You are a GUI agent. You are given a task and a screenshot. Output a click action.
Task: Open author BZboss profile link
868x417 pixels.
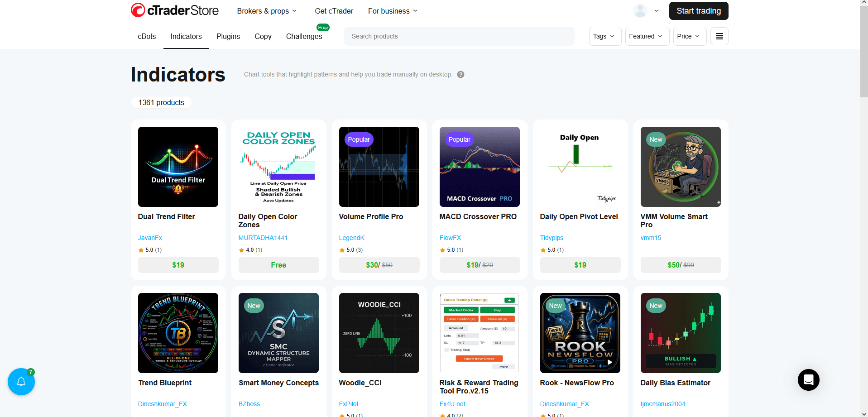pyautogui.click(x=249, y=404)
